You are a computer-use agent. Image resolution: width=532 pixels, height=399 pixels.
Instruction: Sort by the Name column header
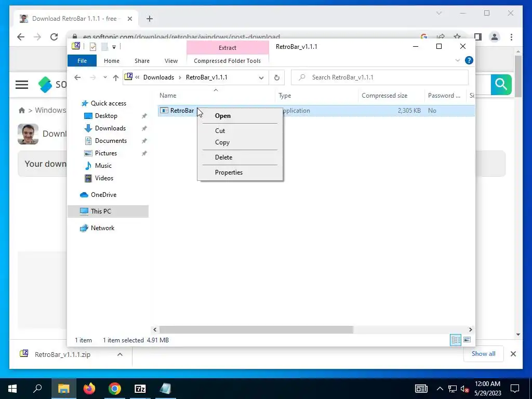216,96
